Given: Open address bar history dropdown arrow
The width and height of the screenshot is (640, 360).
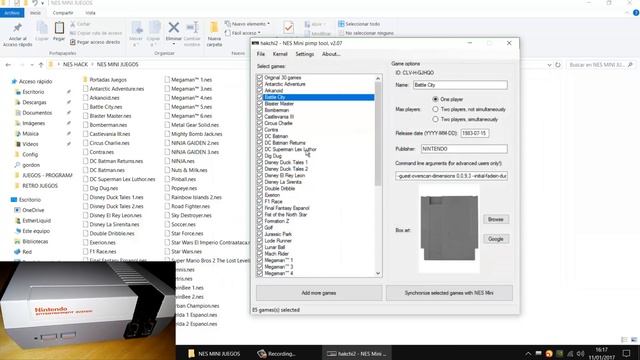Looking at the screenshot, I should (x=549, y=64).
